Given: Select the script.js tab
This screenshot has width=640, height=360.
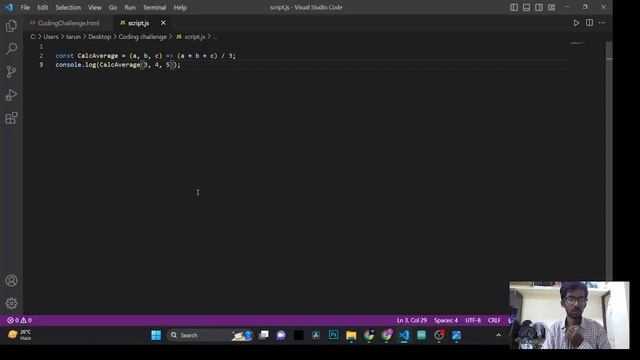Looking at the screenshot, I should point(138,23).
